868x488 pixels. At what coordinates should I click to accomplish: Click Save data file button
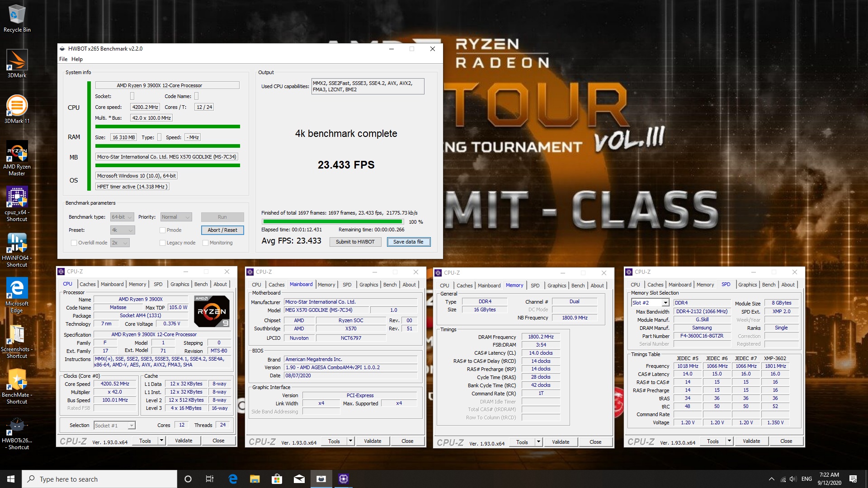pos(408,242)
